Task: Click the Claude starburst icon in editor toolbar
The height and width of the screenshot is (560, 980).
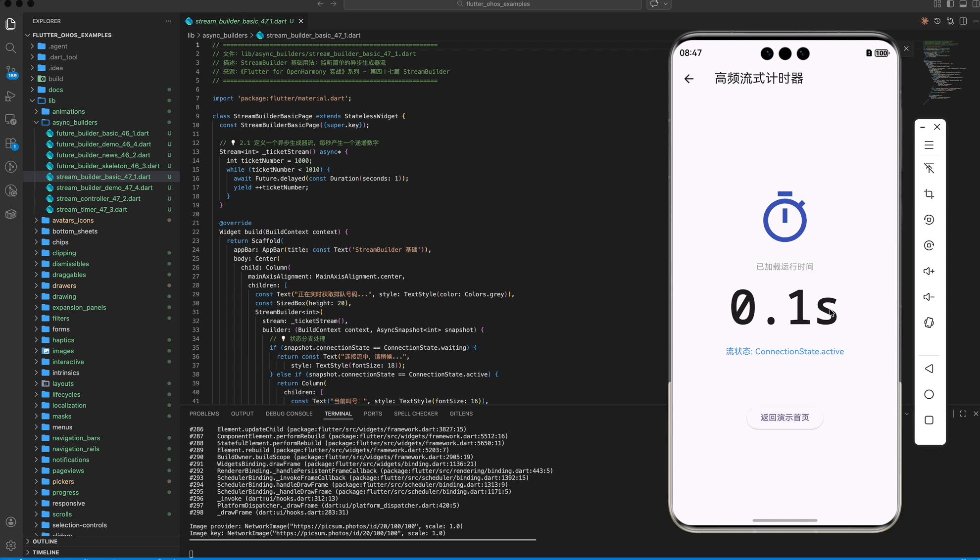Action: (925, 21)
